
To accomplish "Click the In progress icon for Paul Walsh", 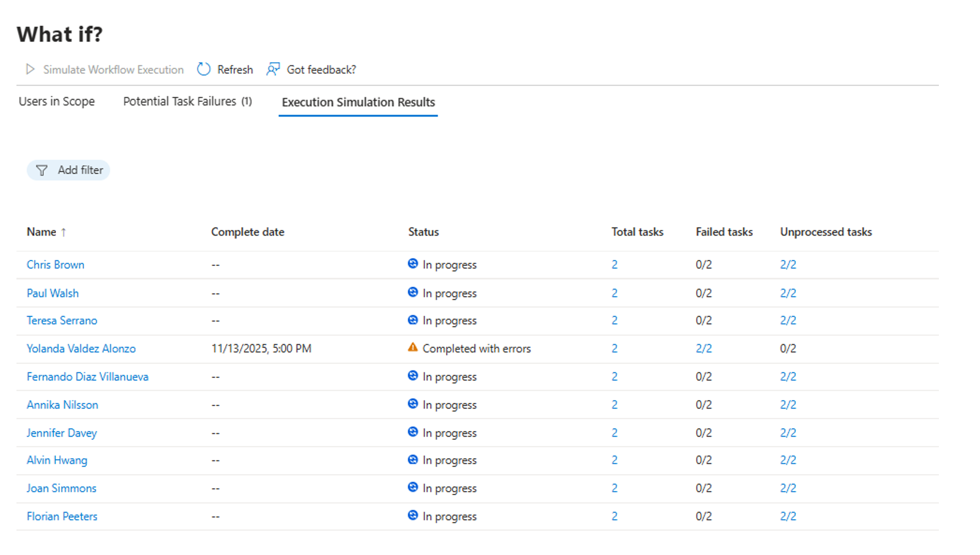I will pyautogui.click(x=412, y=292).
